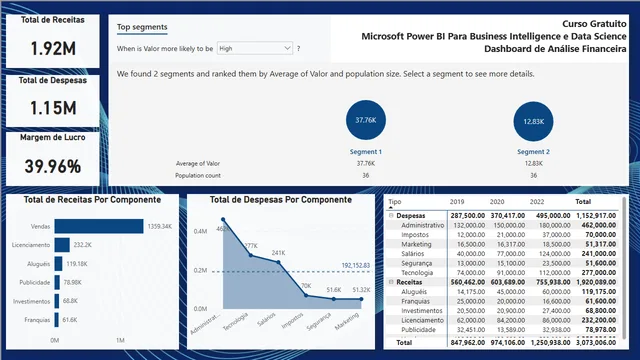Click the Publicidade row label in matrix
The width and height of the screenshot is (640, 360).
418,329
